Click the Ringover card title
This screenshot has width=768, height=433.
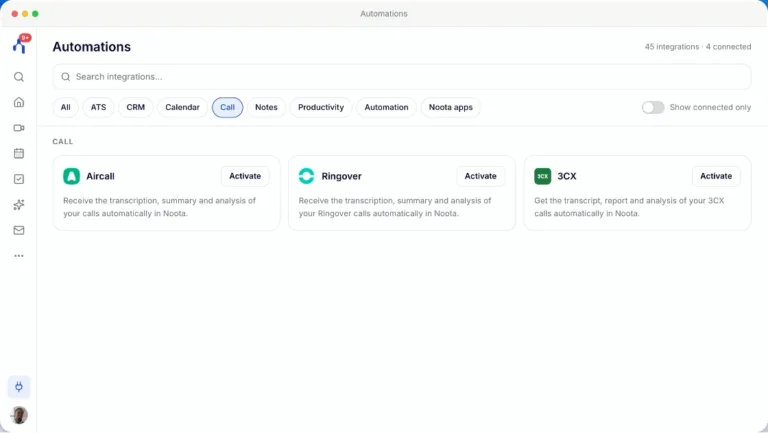point(341,176)
